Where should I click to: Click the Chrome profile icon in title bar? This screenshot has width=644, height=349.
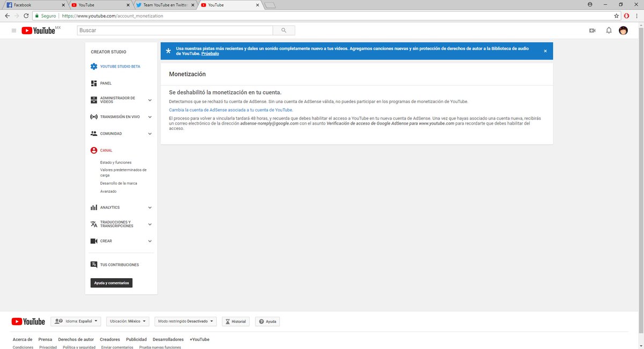click(x=590, y=4)
